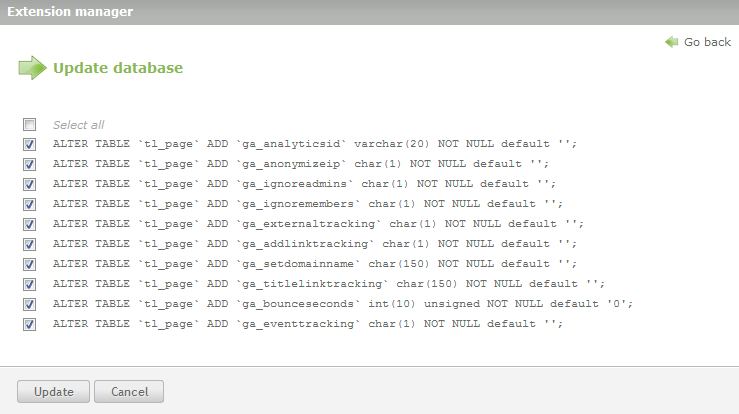
Task: Uncheck the ga_eventtracking checkbox
Action: (x=30, y=324)
